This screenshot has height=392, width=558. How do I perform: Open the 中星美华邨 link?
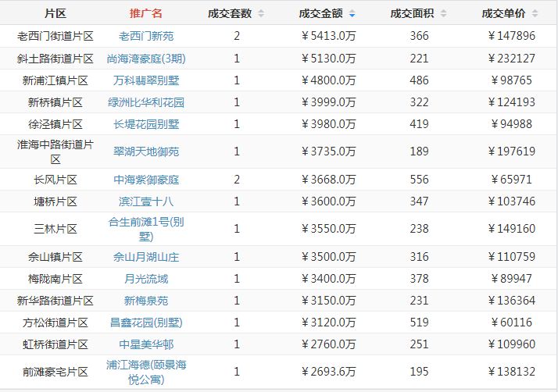[146, 344]
